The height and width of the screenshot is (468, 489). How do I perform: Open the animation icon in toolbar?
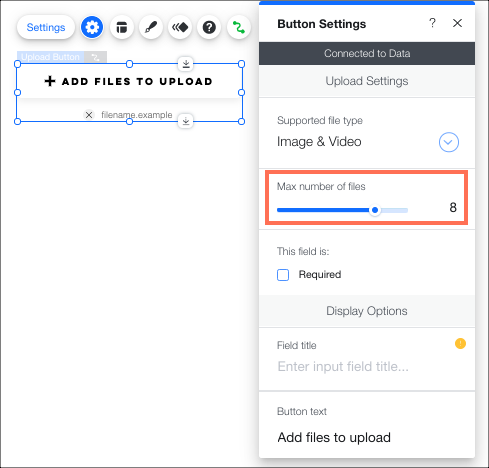(x=180, y=27)
